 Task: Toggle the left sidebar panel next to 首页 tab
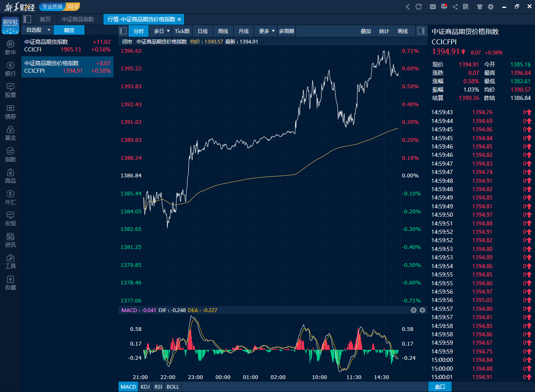(x=27, y=19)
